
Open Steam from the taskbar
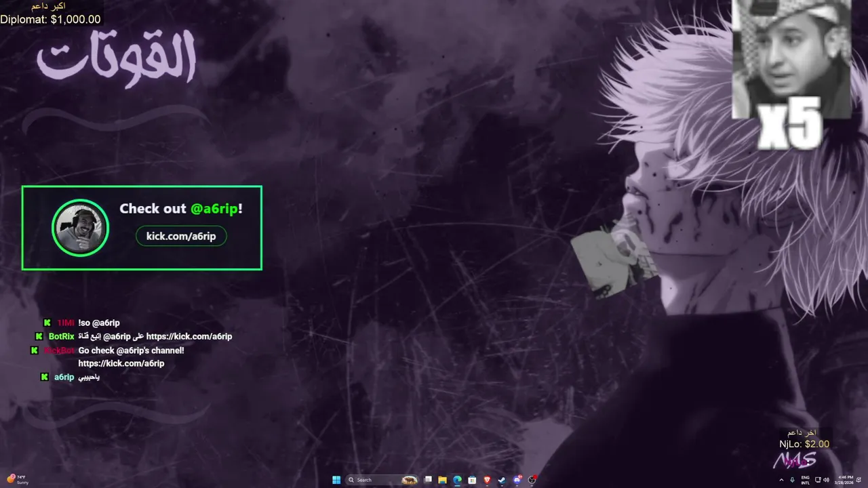click(502, 480)
